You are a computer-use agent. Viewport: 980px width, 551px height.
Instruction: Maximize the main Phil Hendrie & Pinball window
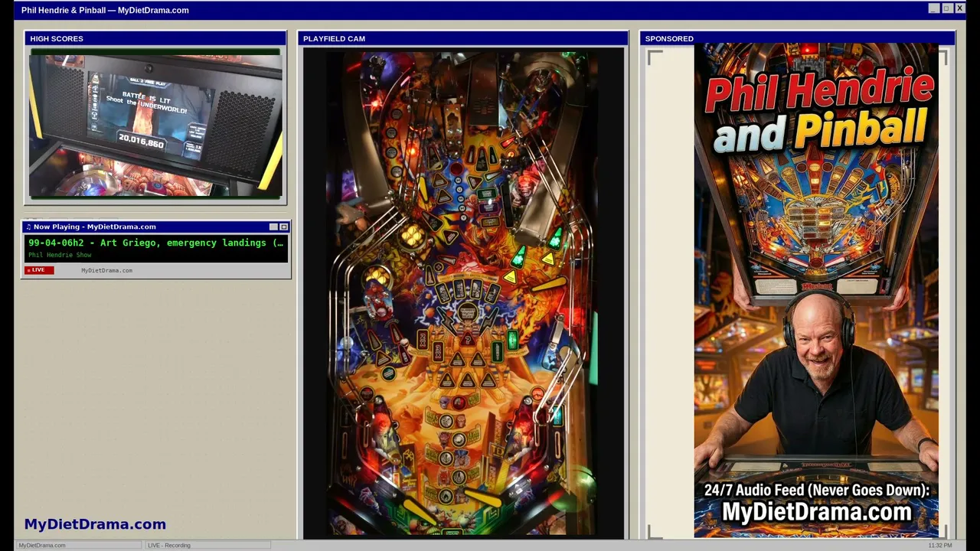(947, 8)
